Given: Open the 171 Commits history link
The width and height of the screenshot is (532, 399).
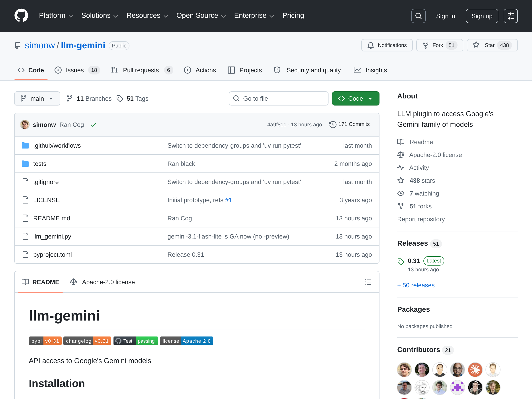Looking at the screenshot, I should coord(349,124).
